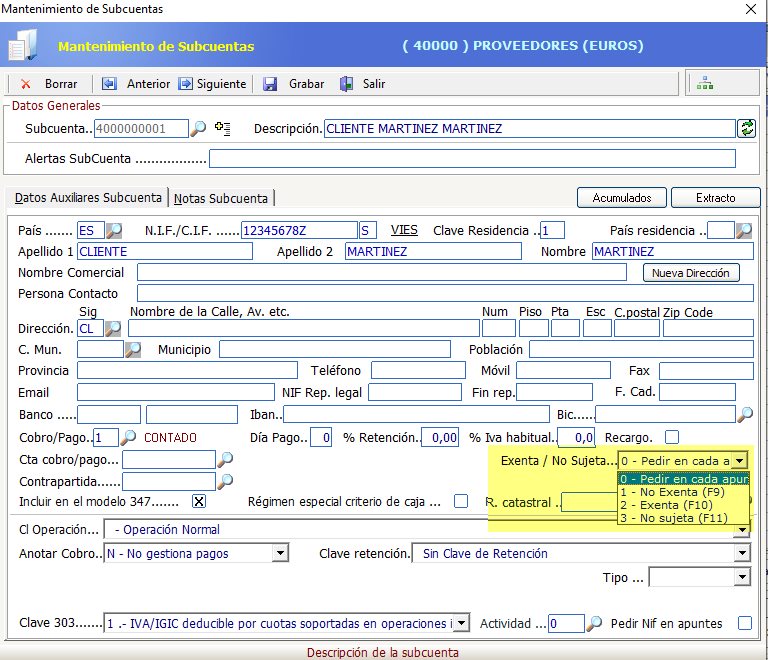Open the País lookup magnifier

114,230
